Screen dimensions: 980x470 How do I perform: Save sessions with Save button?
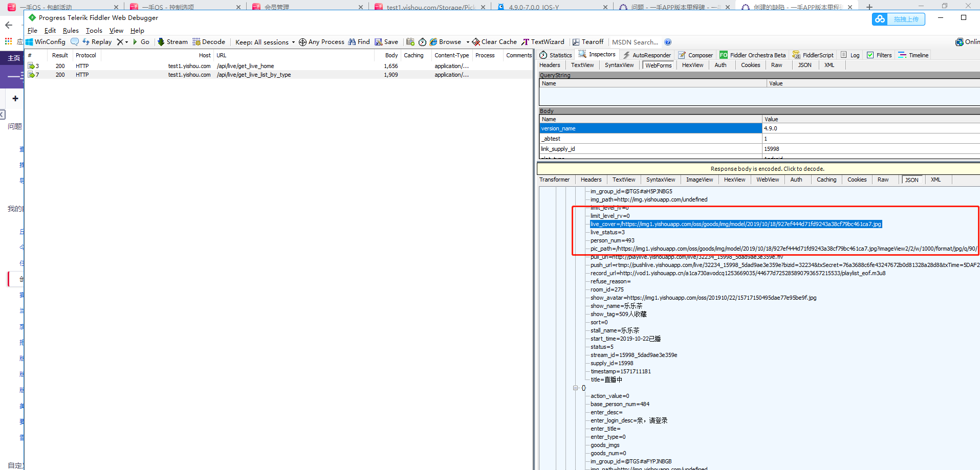click(386, 42)
